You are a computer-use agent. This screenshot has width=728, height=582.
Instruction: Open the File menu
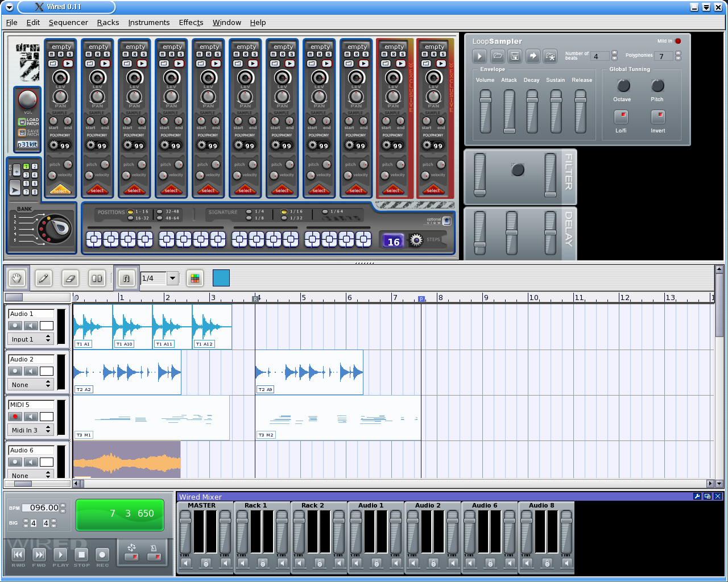[12, 22]
